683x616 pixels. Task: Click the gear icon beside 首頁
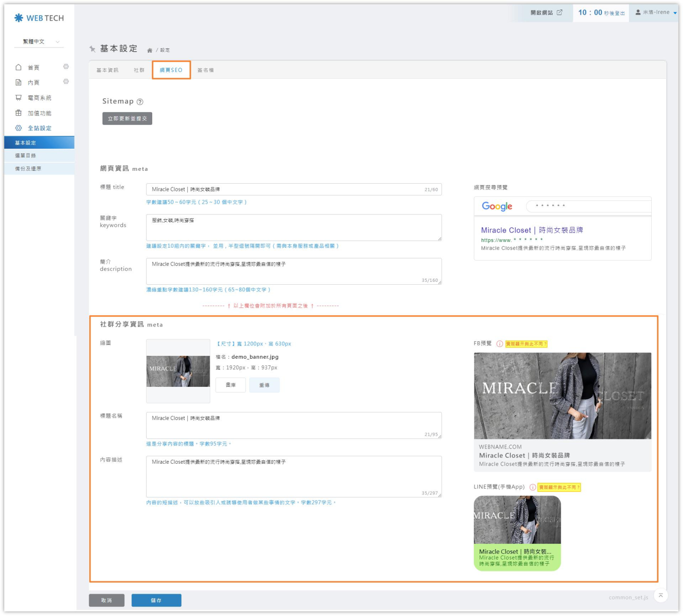(x=66, y=67)
